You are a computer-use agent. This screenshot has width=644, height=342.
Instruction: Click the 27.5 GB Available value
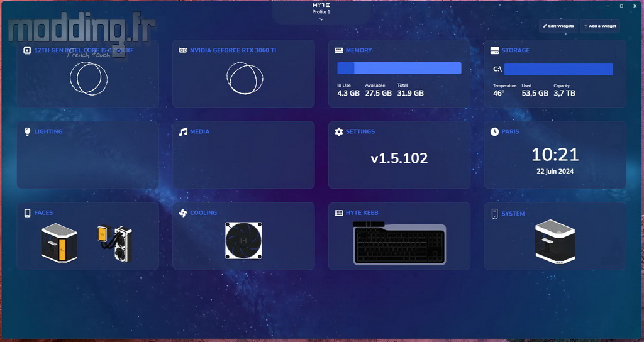pos(378,93)
